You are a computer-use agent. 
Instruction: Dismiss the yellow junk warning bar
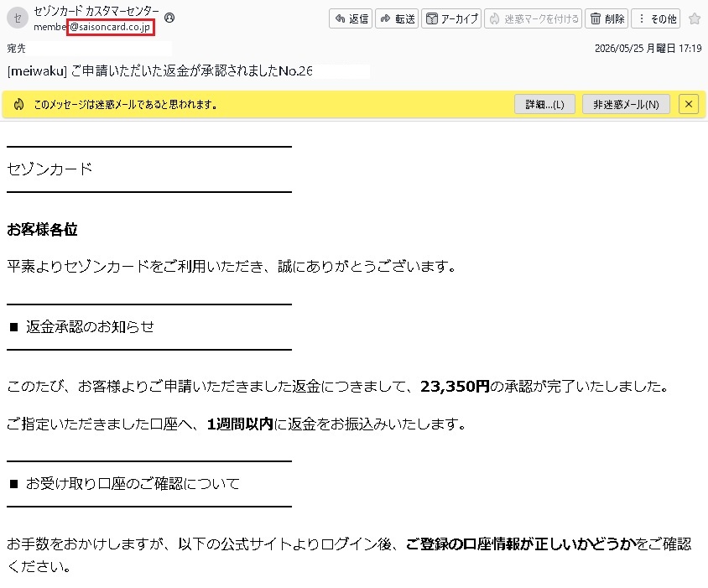tap(689, 104)
